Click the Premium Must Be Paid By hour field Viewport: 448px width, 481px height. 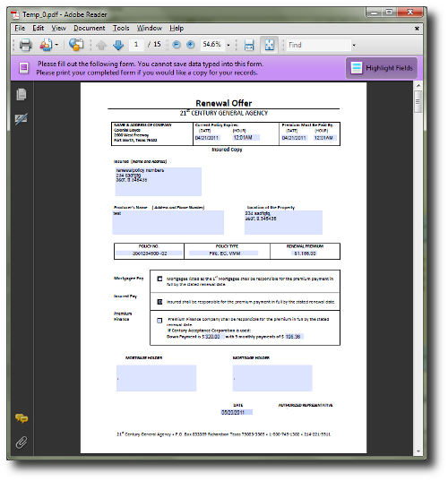coord(325,138)
